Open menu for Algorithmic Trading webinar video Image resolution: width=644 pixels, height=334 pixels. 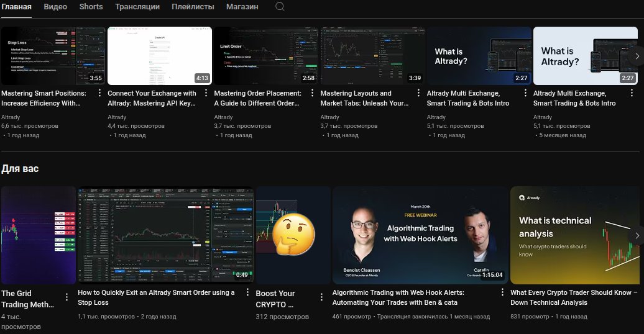click(502, 292)
